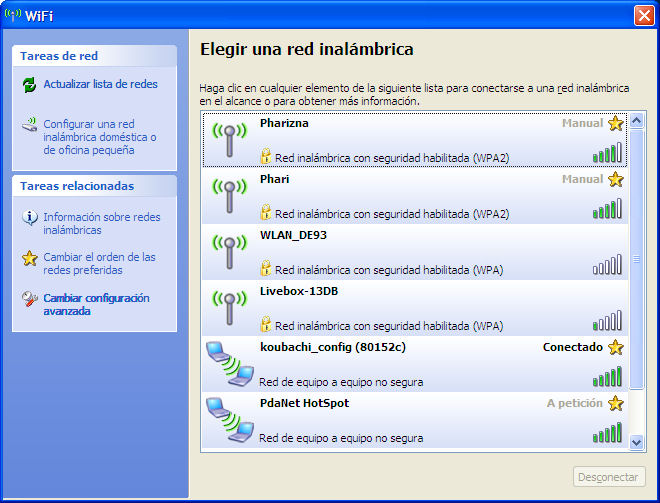Click signal strength bars for Pharizna

[x=607, y=152]
